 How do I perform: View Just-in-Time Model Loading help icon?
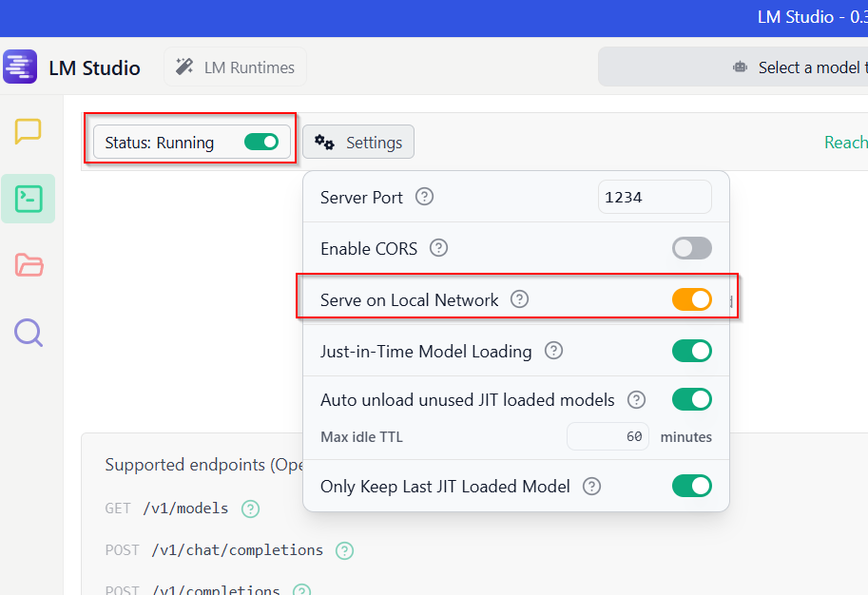[x=553, y=351]
